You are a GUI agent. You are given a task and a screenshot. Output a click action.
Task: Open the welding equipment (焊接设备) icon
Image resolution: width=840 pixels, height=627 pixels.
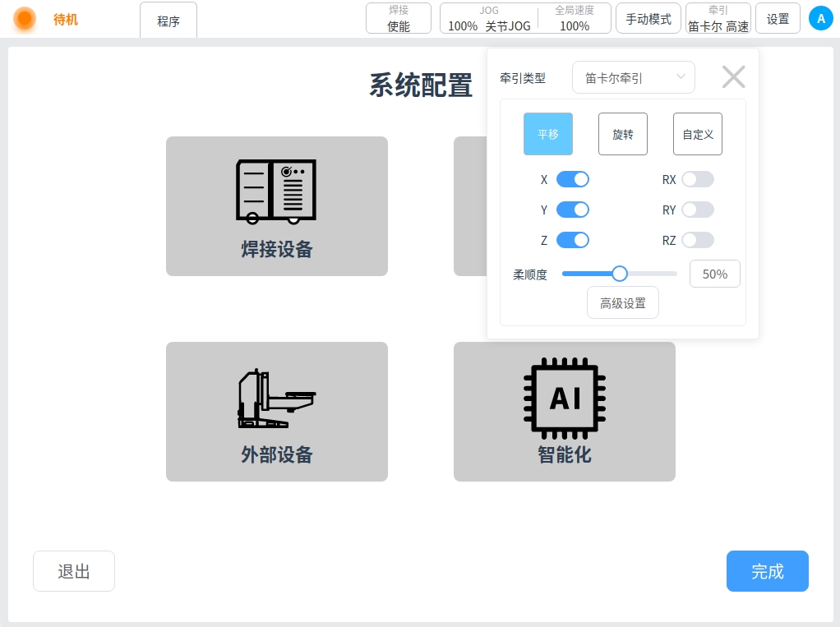click(x=276, y=192)
